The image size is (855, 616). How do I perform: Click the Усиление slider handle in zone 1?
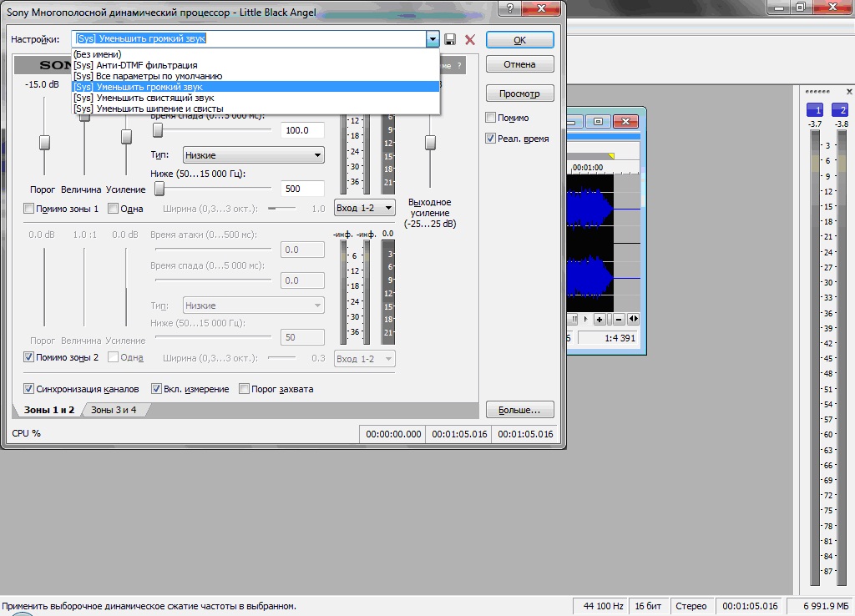point(126,136)
